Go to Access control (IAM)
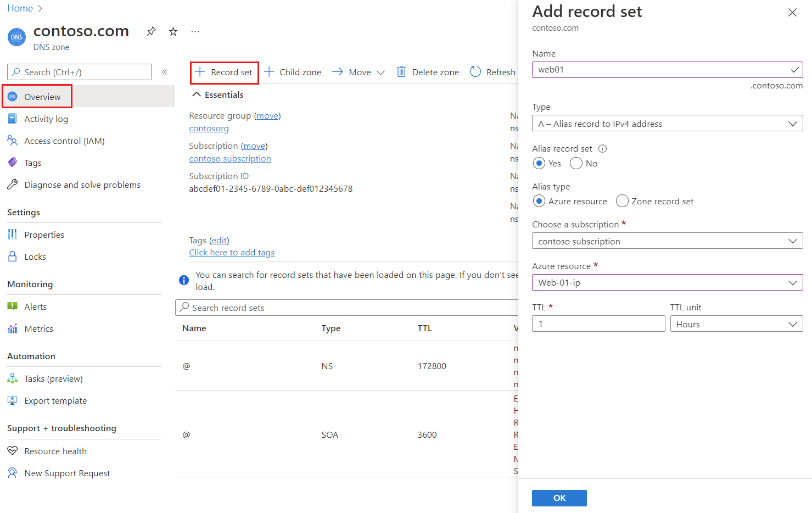 pyautogui.click(x=64, y=141)
